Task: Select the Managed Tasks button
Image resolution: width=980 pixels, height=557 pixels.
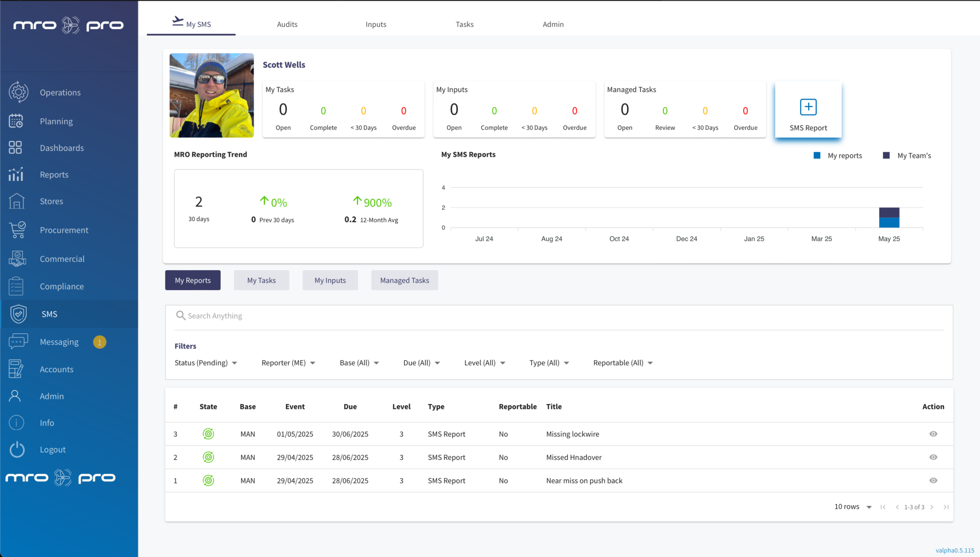Action: click(x=404, y=280)
